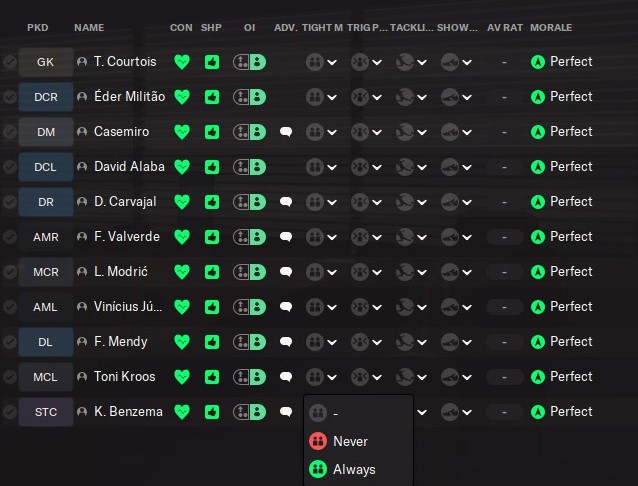Viewport: 638px width, 486px height.
Task: Open tight marking dropdown for T. Courtois
Action: [x=322, y=62]
